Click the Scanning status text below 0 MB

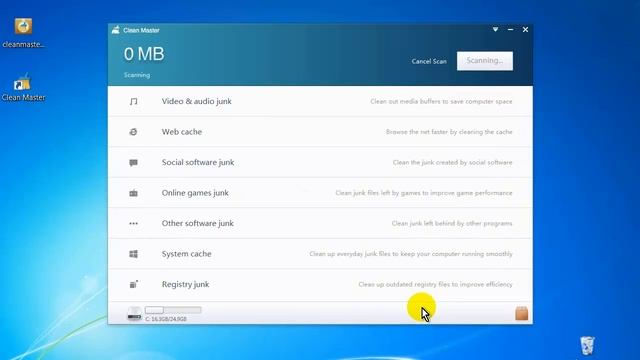tap(137, 75)
